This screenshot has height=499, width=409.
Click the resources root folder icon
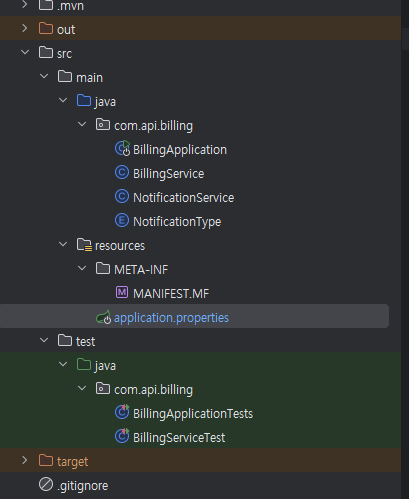pos(84,245)
